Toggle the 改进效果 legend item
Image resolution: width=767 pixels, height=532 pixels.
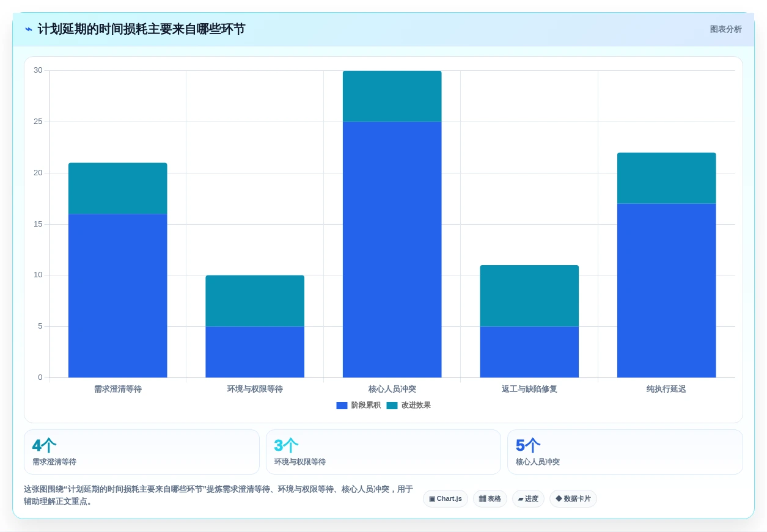tap(408, 405)
